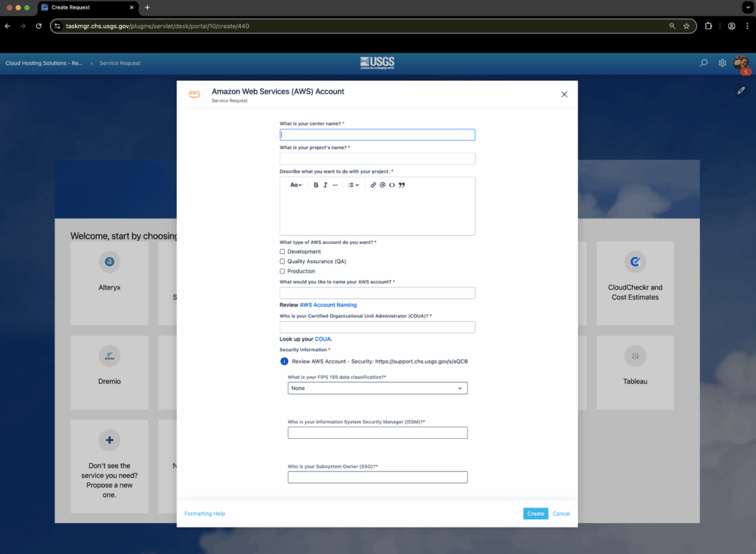Open the COUA lookup link
The image size is (756, 554).
(323, 339)
